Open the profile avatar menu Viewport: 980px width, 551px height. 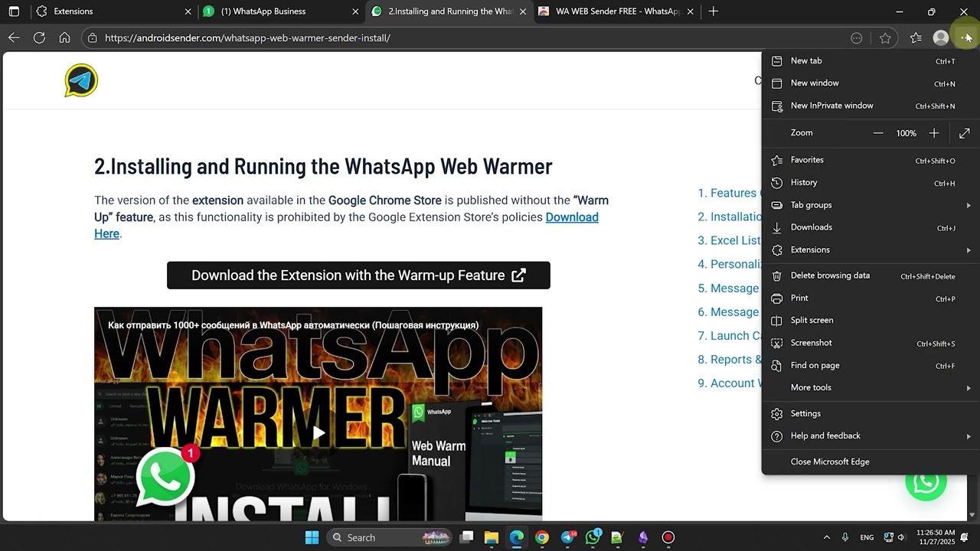pyautogui.click(x=940, y=37)
